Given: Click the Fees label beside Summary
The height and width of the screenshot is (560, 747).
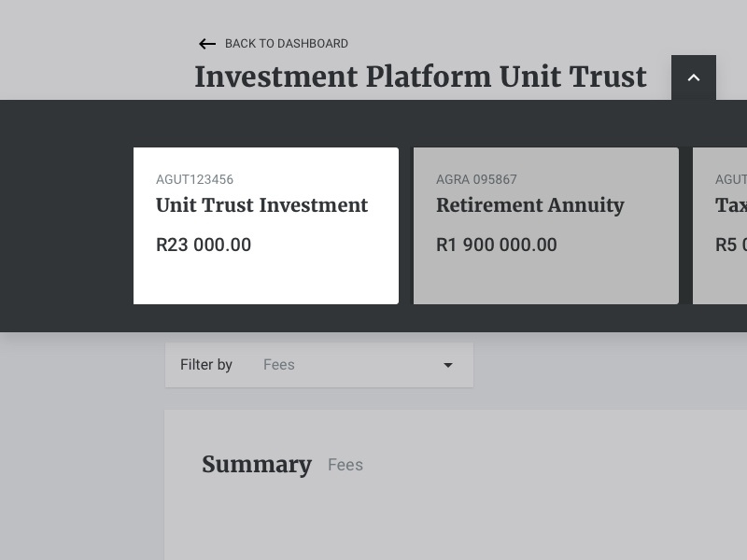Looking at the screenshot, I should pyautogui.click(x=345, y=465).
